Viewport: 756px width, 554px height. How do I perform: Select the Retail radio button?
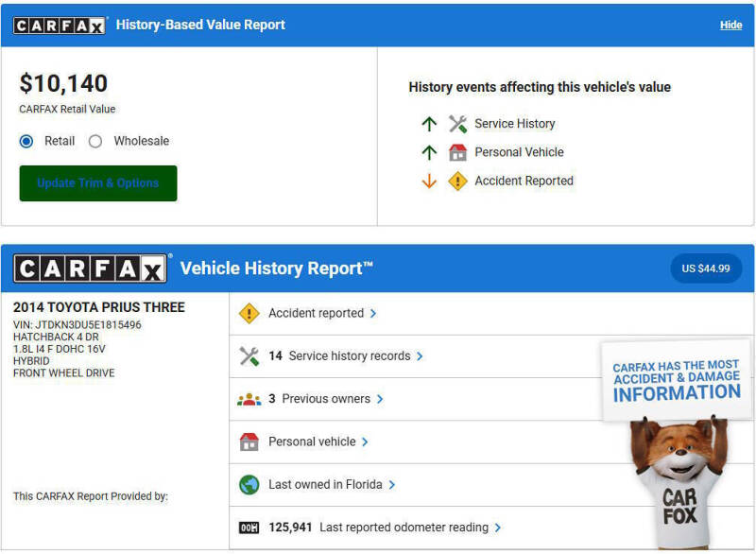[26, 141]
